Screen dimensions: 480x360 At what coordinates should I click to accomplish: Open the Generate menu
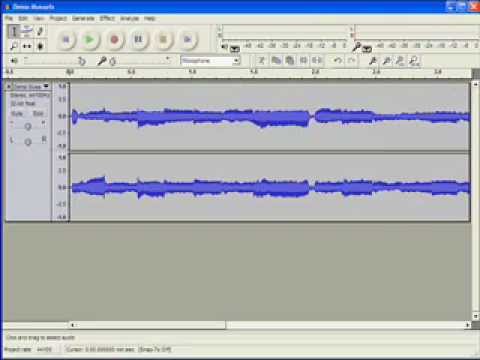click(83, 18)
